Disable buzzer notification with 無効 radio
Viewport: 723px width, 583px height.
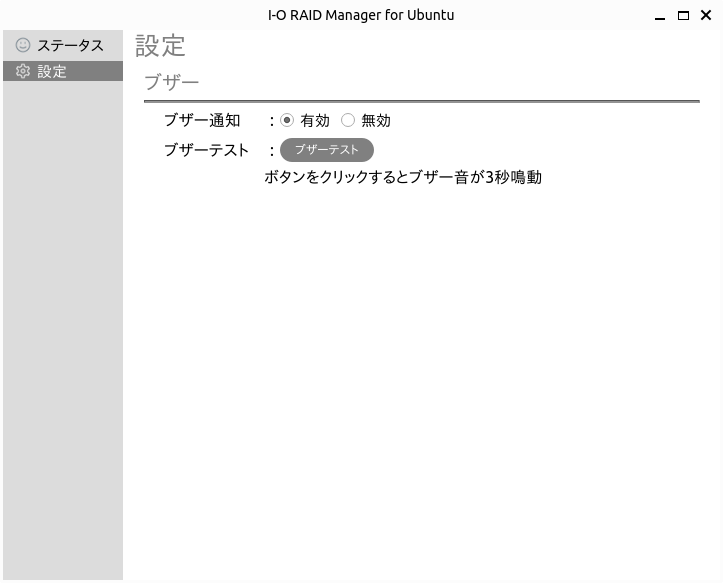[x=348, y=120]
